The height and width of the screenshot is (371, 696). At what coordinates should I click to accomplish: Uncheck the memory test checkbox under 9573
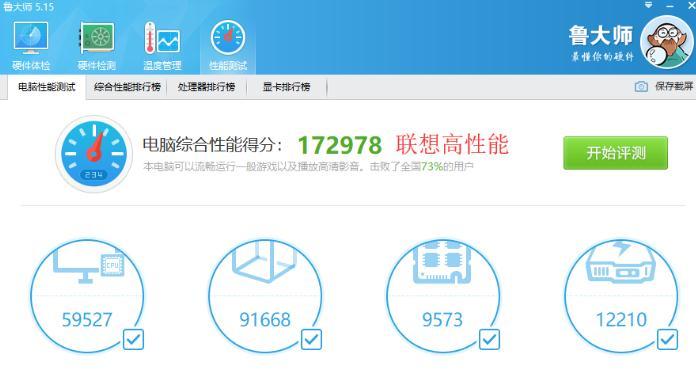tap(489, 339)
